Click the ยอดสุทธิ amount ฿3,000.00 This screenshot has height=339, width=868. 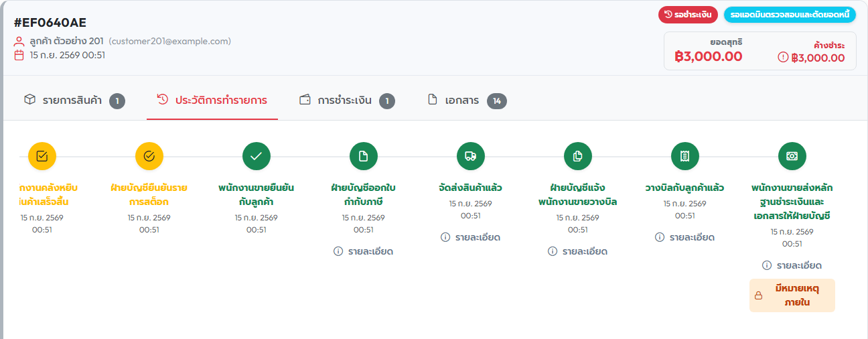click(709, 56)
